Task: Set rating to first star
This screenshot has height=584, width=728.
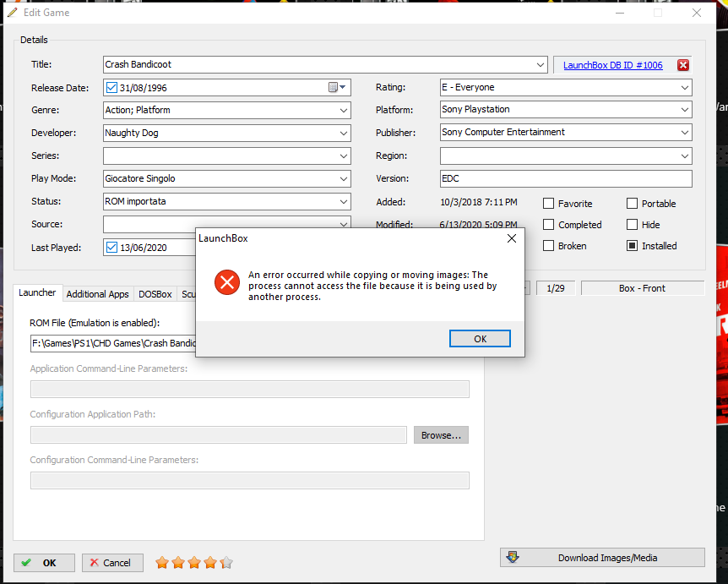Action: [162, 563]
